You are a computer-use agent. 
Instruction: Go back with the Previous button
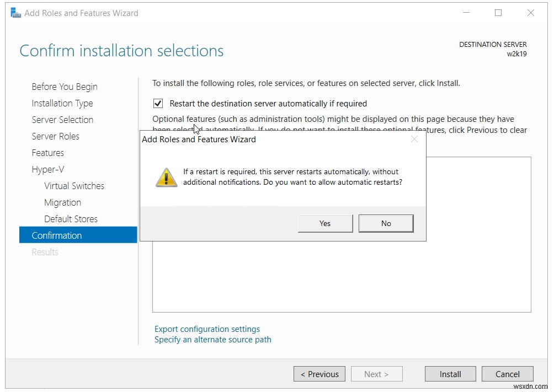(319, 374)
